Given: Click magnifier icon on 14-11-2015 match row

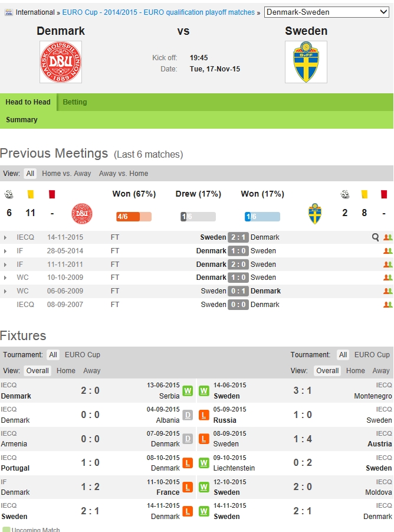Looking at the screenshot, I should click(x=375, y=237).
